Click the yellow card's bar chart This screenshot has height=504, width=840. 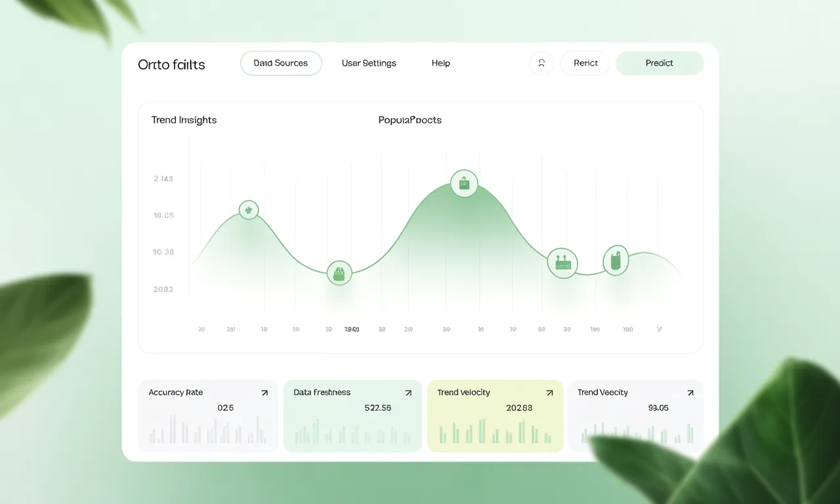[x=495, y=431]
